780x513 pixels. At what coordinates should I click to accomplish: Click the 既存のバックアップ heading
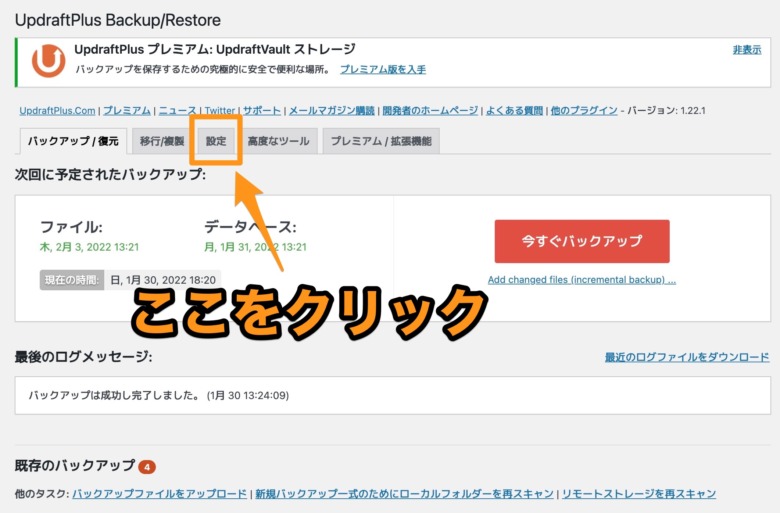75,466
